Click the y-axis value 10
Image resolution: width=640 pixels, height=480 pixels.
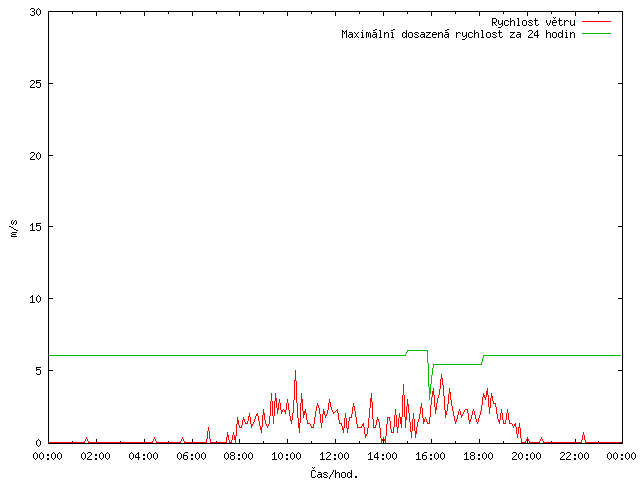pos(36,299)
